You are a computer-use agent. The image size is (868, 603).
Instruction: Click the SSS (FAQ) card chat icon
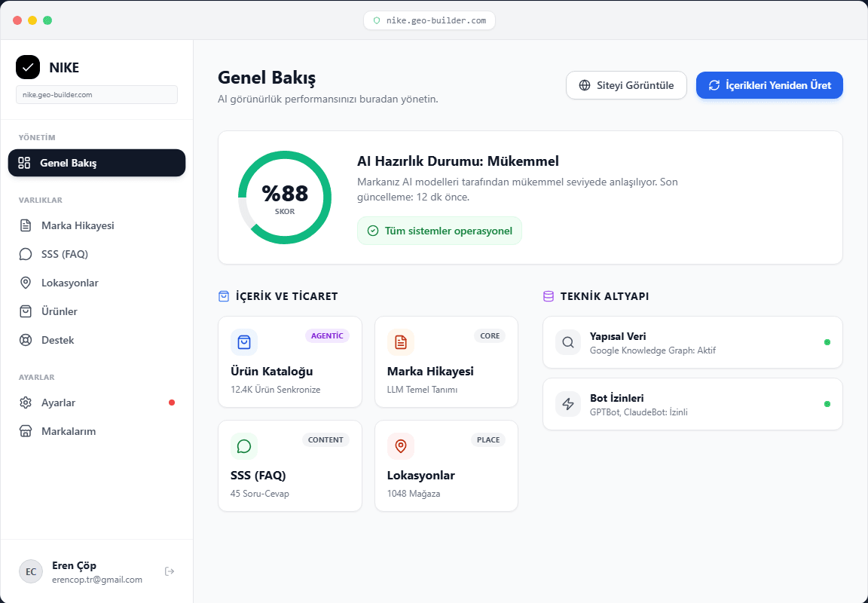coord(244,446)
